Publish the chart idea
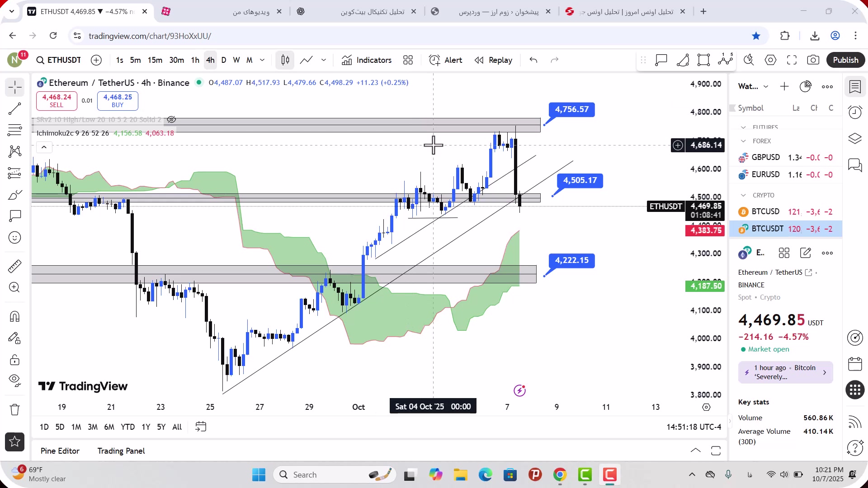Screen dimensions: 868x488 (x=845, y=60)
